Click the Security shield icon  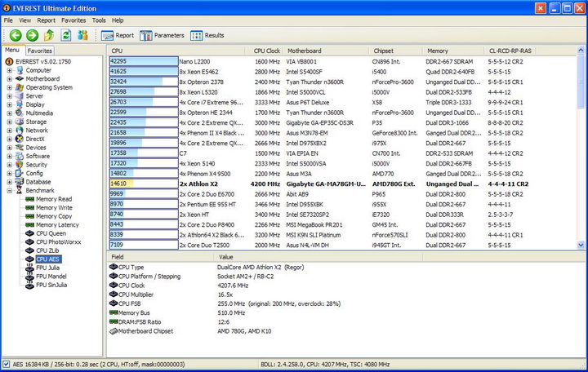20,165
